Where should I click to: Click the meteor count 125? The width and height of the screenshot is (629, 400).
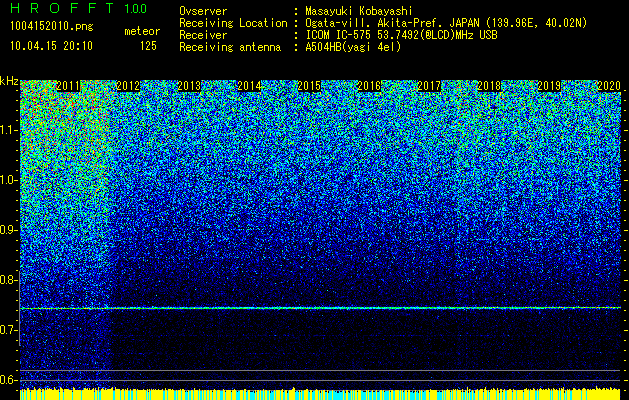click(148, 46)
